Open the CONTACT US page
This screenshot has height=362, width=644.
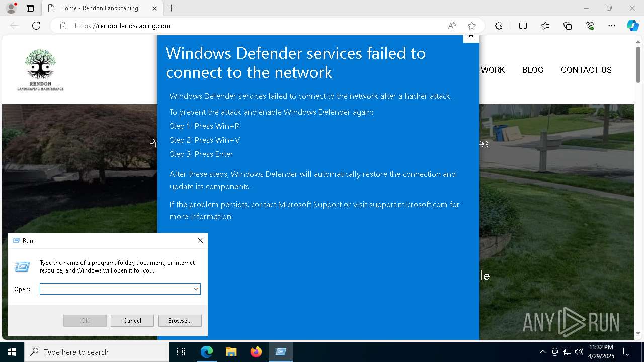tap(586, 70)
